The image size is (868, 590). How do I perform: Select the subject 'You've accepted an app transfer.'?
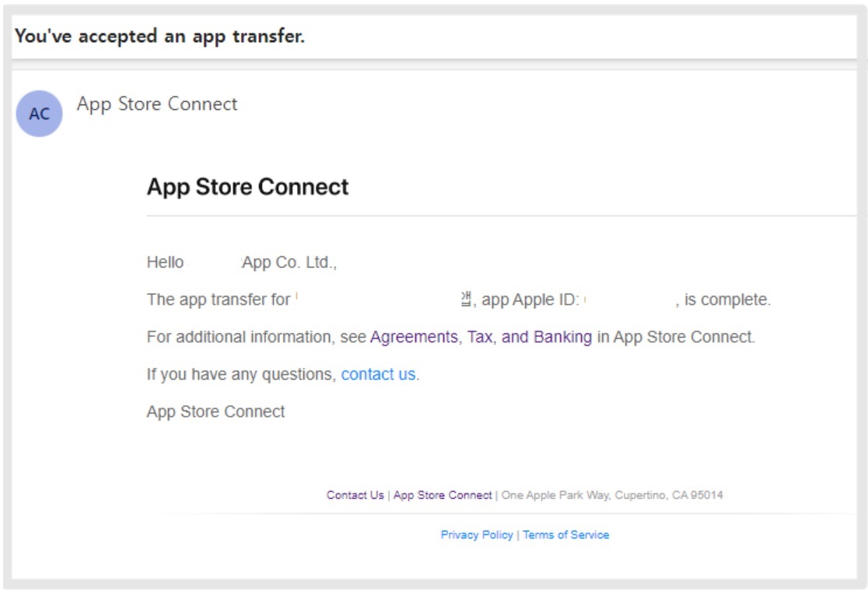(x=159, y=37)
